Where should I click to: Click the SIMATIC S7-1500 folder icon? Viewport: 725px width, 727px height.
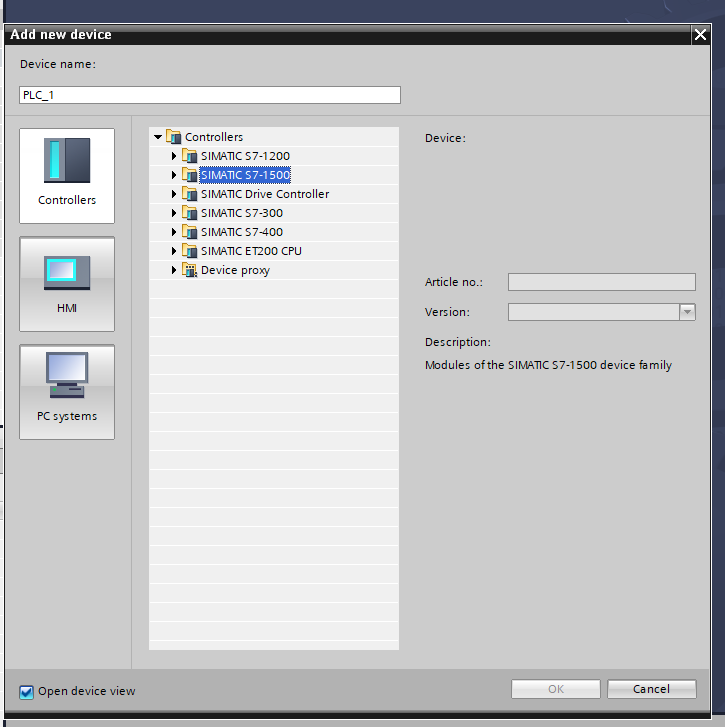[190, 175]
